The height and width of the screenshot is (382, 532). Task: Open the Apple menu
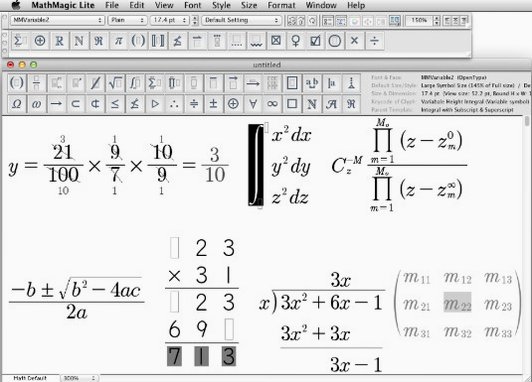point(16,5)
